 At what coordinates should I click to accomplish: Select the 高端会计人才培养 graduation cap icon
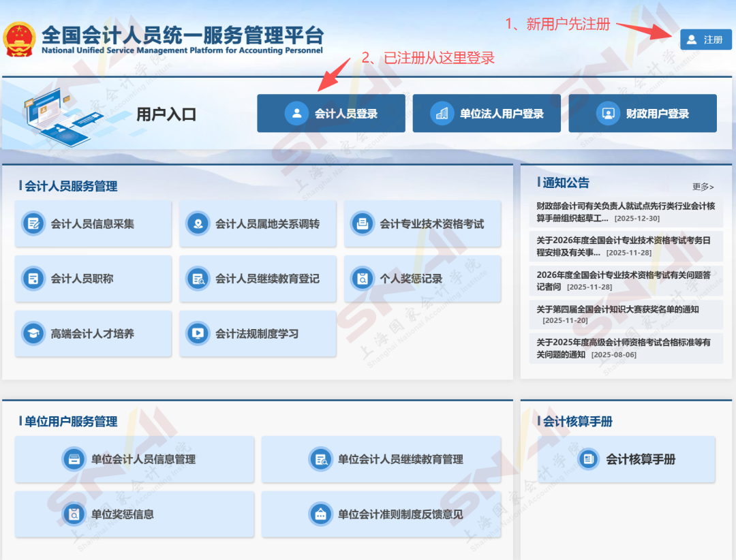[x=35, y=333]
